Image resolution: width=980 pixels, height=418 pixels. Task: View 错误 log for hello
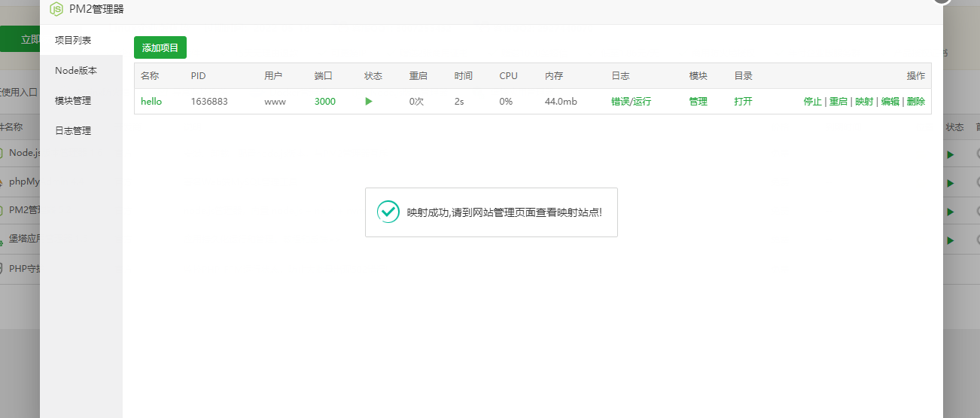[620, 101]
